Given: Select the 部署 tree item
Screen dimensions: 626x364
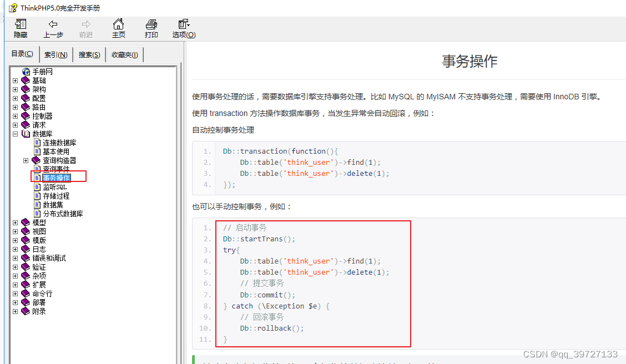Looking at the screenshot, I should click(x=39, y=302).
